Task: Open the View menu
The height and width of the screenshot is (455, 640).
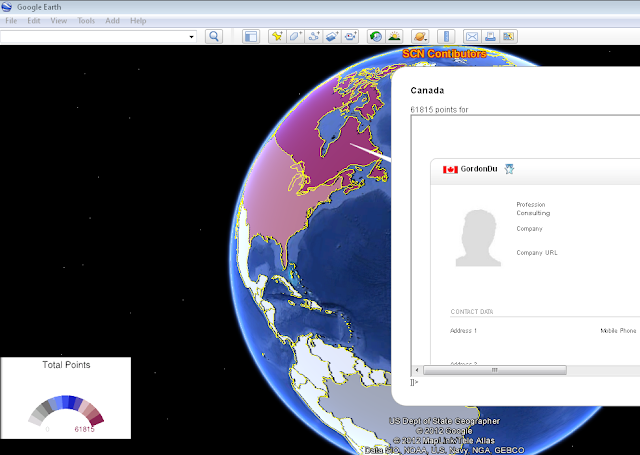Action: tap(59, 21)
